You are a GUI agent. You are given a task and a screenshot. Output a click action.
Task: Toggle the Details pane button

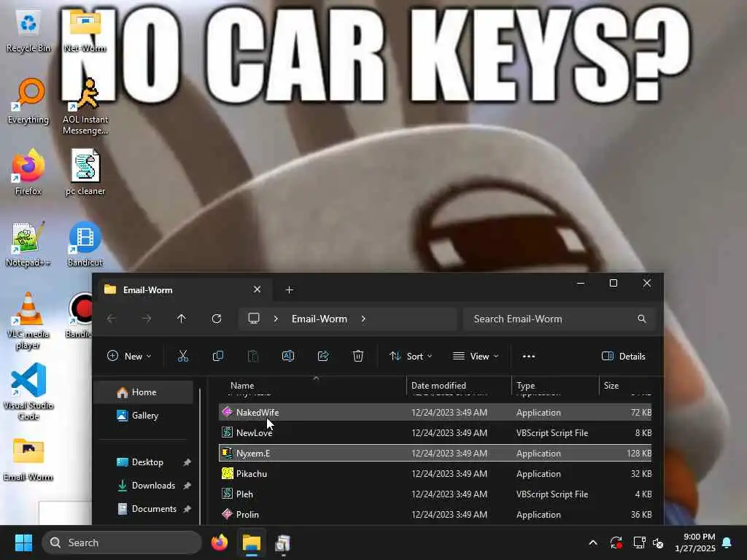coord(624,356)
